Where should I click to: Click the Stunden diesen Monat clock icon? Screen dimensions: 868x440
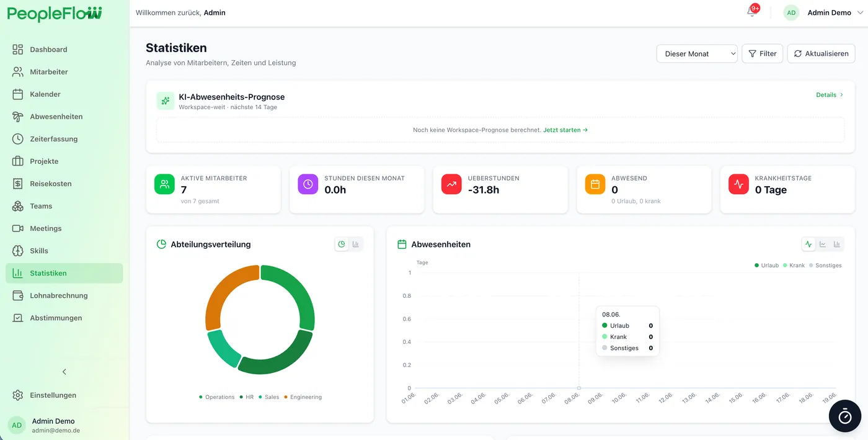[308, 184]
